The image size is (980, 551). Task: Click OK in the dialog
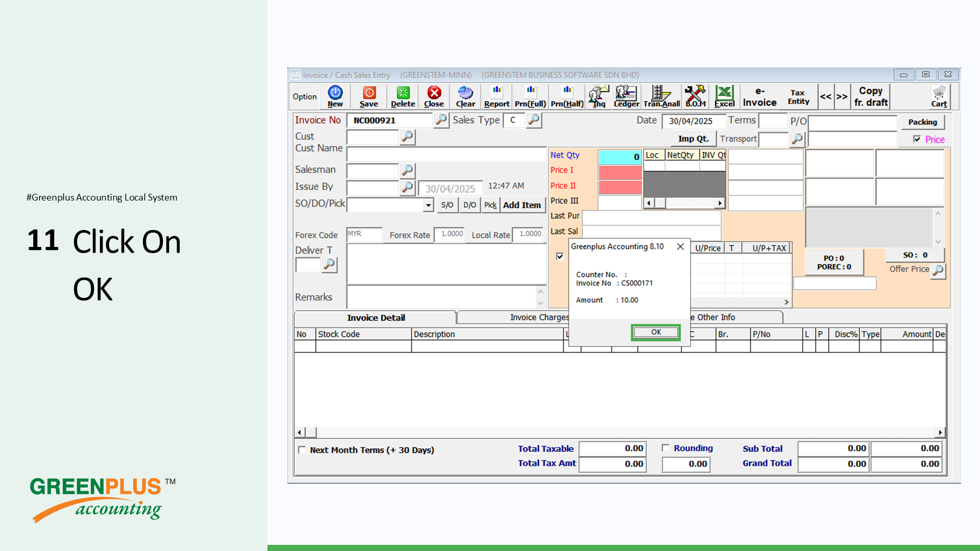(656, 332)
